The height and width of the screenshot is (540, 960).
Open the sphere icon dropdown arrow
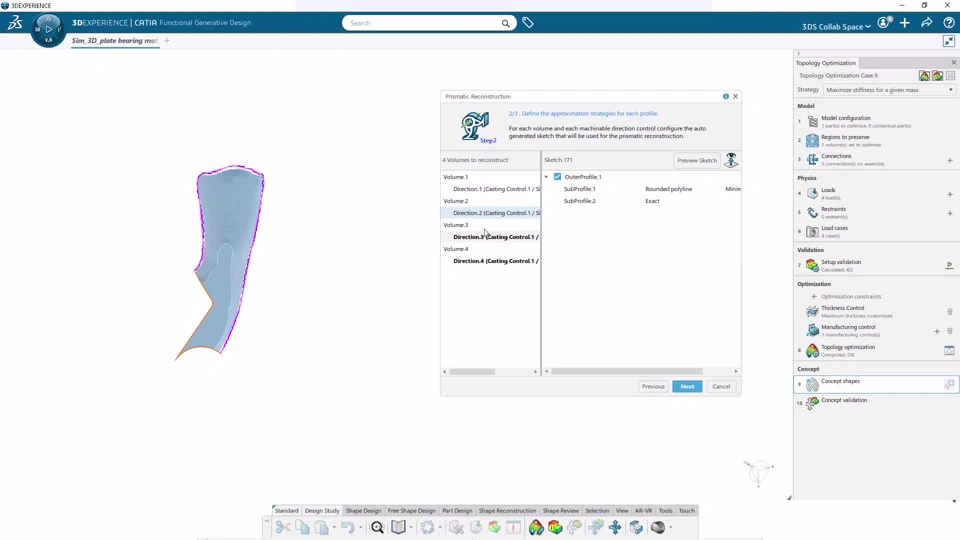[670, 527]
